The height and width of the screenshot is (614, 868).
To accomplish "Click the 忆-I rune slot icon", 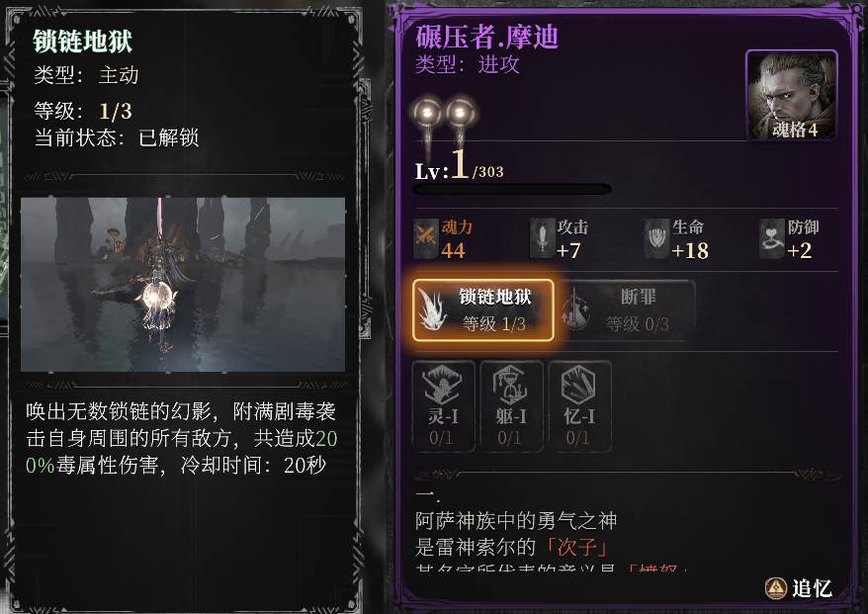I will (579, 405).
